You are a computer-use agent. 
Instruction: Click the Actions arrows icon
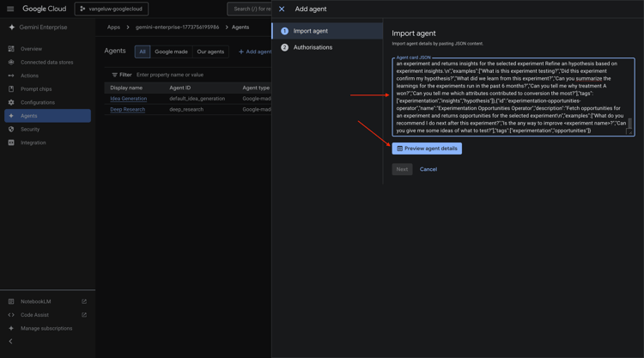point(11,76)
